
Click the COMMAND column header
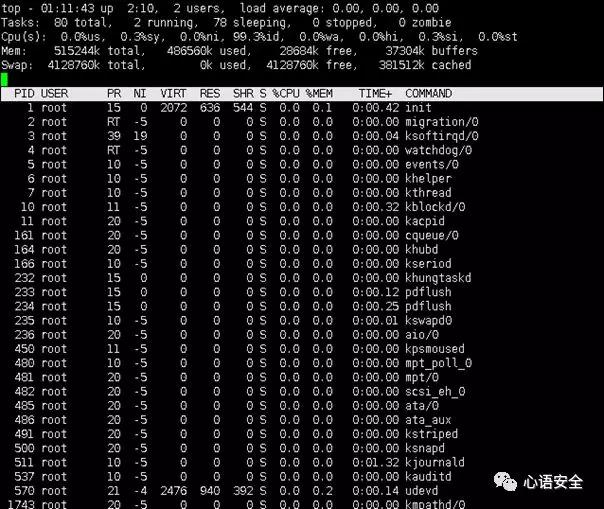click(429, 93)
